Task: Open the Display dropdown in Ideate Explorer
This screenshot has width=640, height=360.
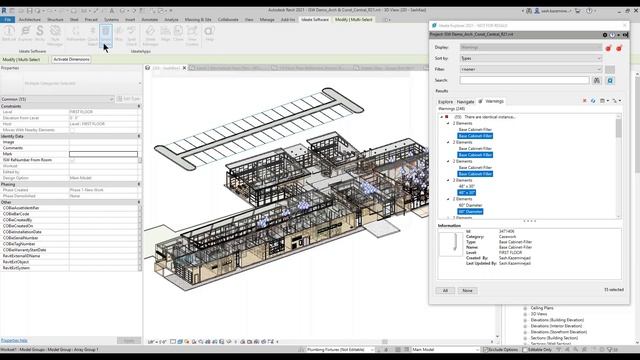Action: [x=531, y=47]
